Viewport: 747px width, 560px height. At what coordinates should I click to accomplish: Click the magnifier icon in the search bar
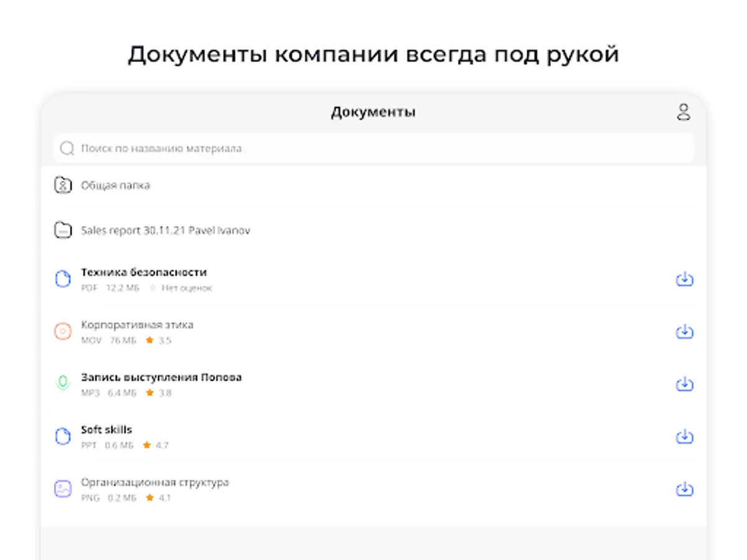pos(67,148)
